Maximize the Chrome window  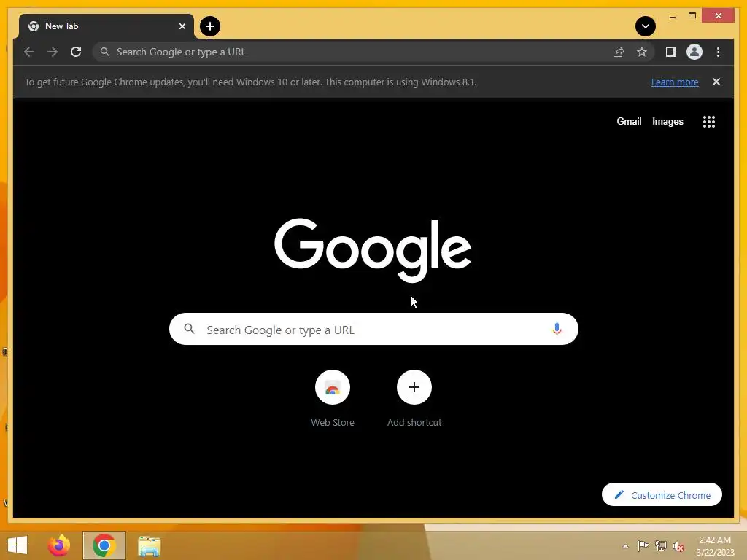tap(692, 16)
